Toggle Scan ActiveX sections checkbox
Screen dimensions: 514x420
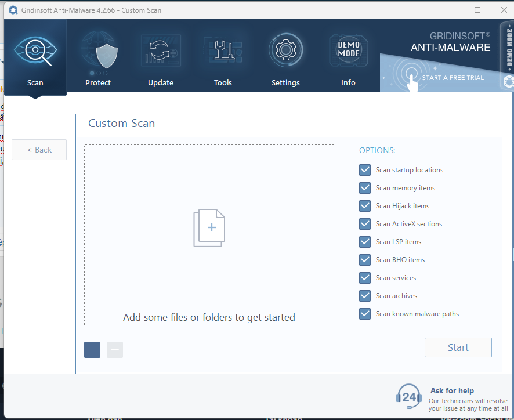click(x=365, y=224)
